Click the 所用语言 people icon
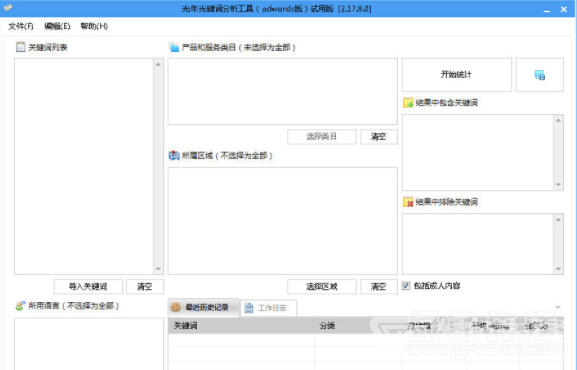 21,306
